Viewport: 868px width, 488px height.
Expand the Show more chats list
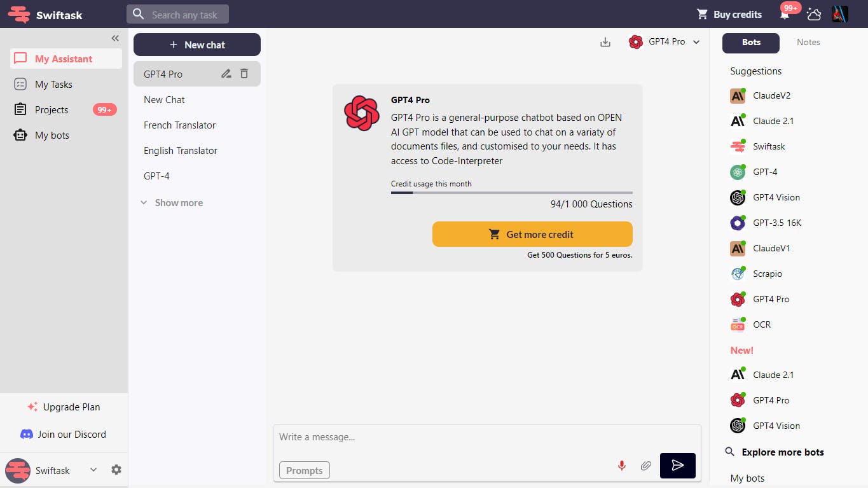click(172, 203)
